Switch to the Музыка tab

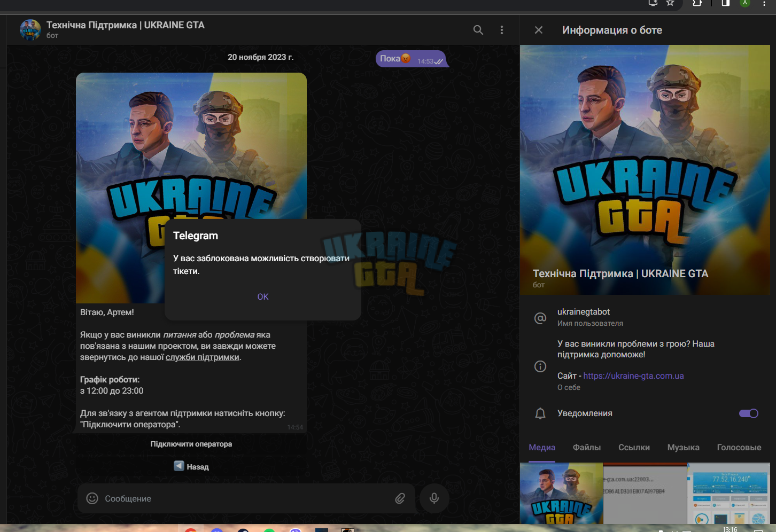point(683,448)
